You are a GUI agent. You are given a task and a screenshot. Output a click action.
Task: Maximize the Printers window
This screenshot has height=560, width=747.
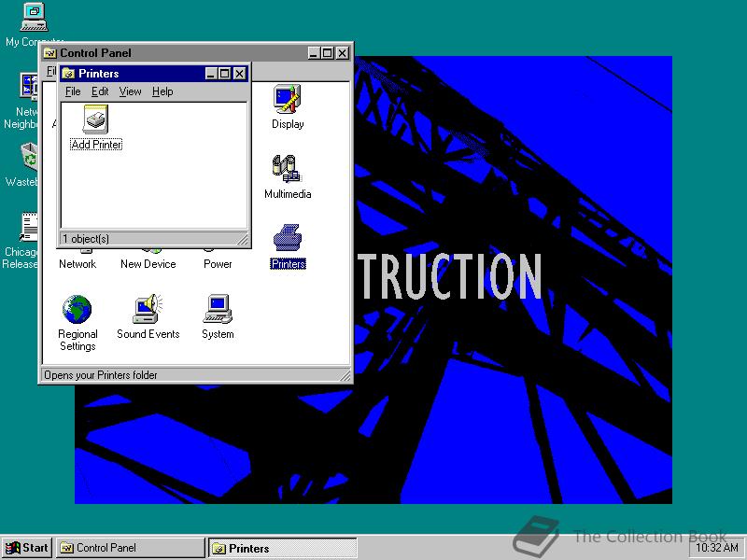click(224, 74)
